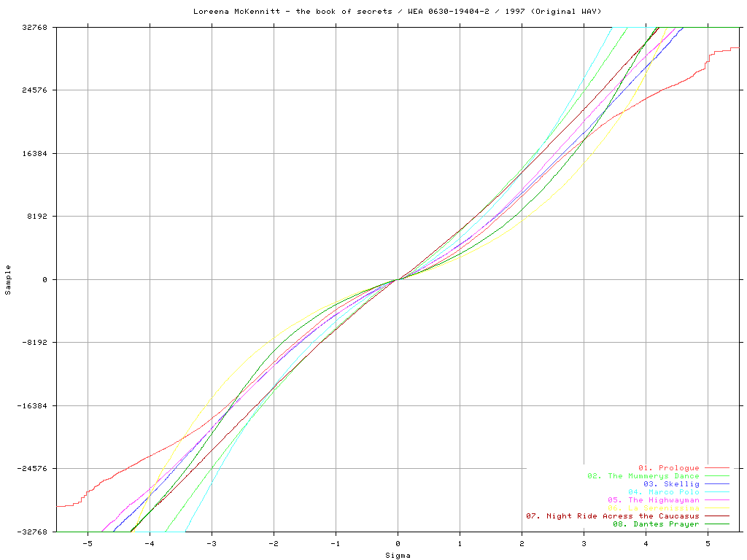Click the x-axis tick label 2
The height and width of the screenshot is (560, 747).
click(522, 543)
